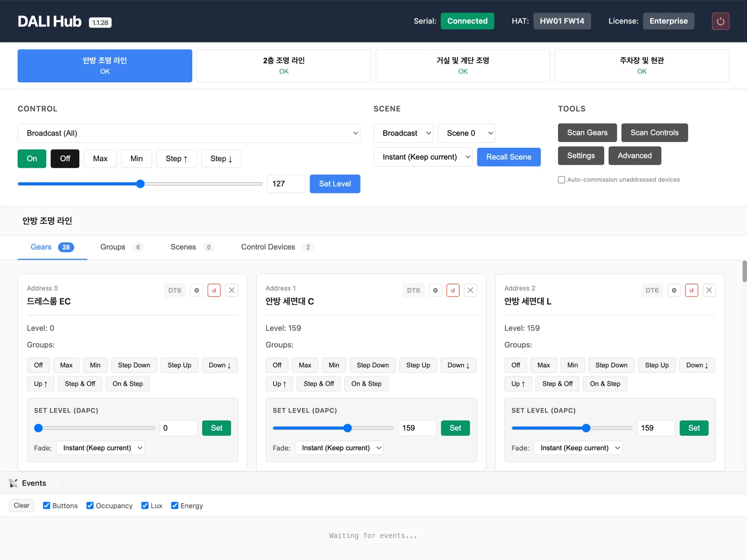
Task: Turn broadcast lights On
Action: pyautogui.click(x=32, y=158)
